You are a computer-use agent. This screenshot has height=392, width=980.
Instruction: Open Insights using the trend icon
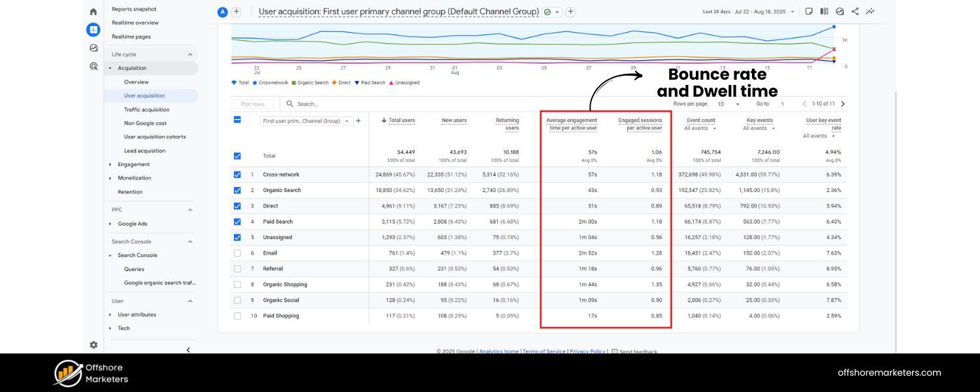(x=870, y=11)
